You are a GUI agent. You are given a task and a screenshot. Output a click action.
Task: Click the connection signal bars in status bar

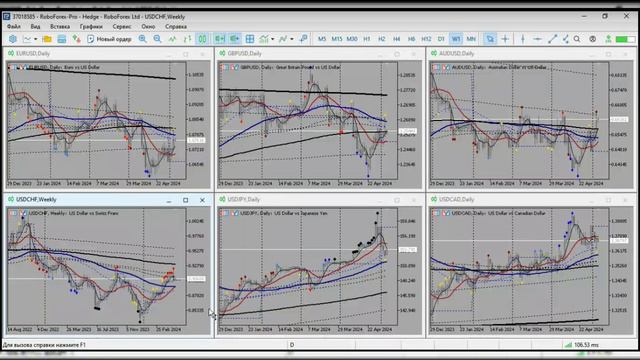click(x=568, y=345)
